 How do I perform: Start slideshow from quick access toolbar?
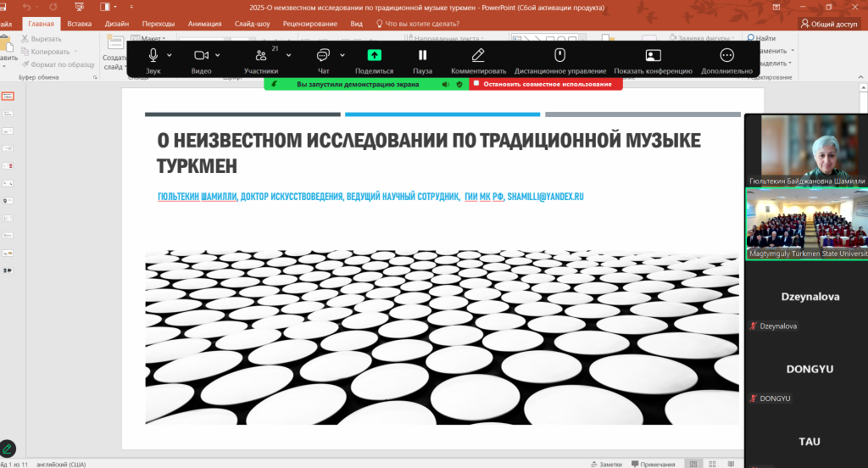pyautogui.click(x=79, y=7)
